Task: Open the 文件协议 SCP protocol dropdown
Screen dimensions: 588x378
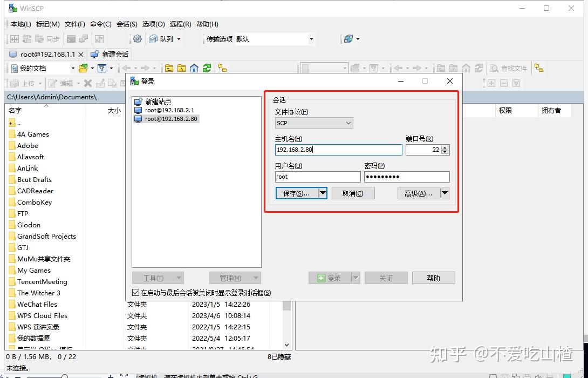Action: click(313, 123)
